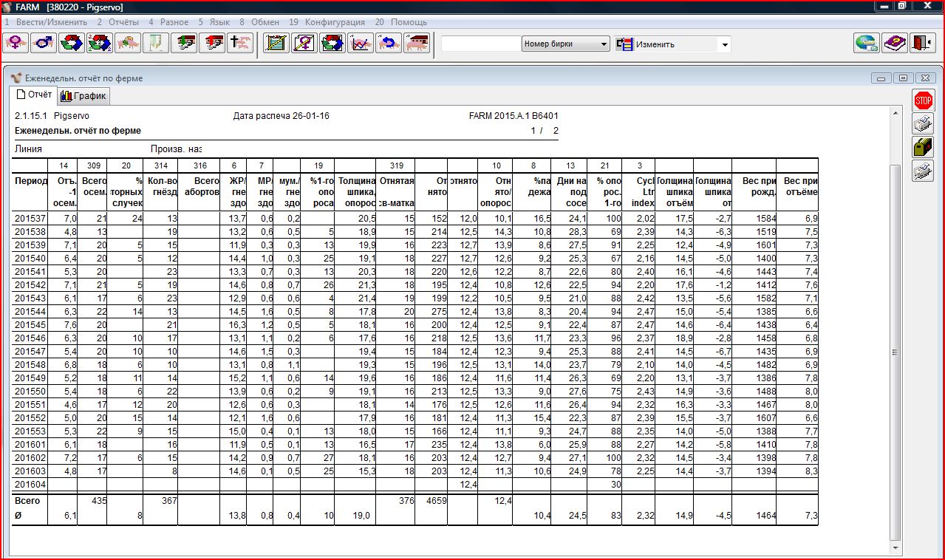Switch to the График tab
This screenshot has height=560, width=945.
click(83, 95)
